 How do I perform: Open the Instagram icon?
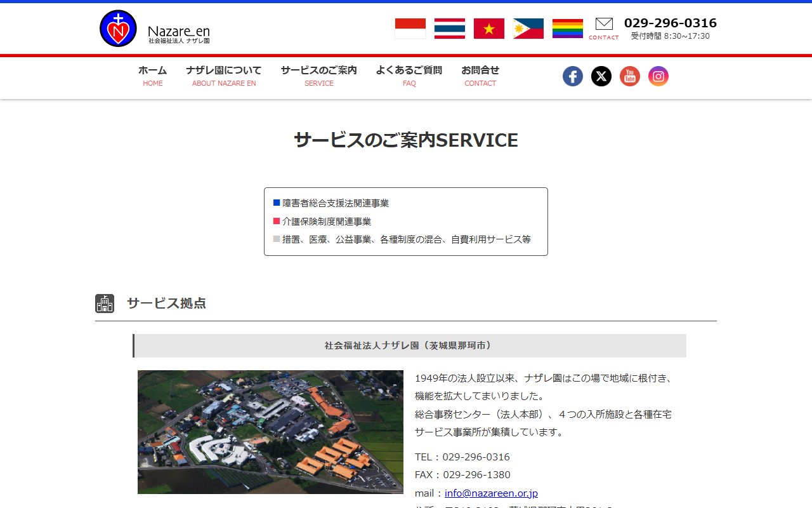click(x=658, y=76)
